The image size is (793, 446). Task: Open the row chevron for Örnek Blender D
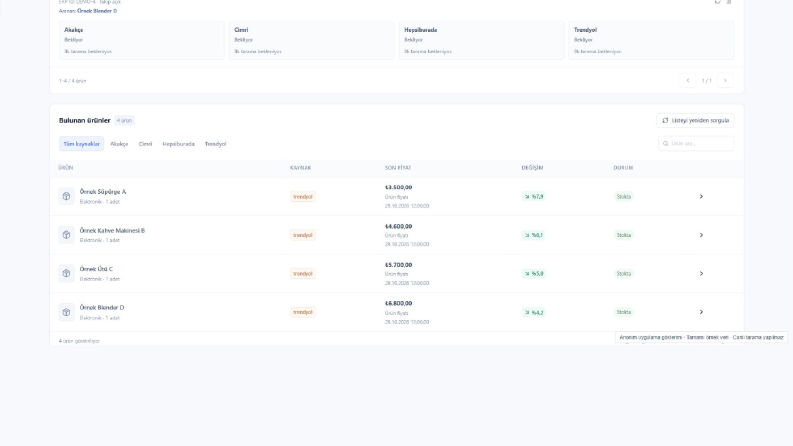coord(701,312)
